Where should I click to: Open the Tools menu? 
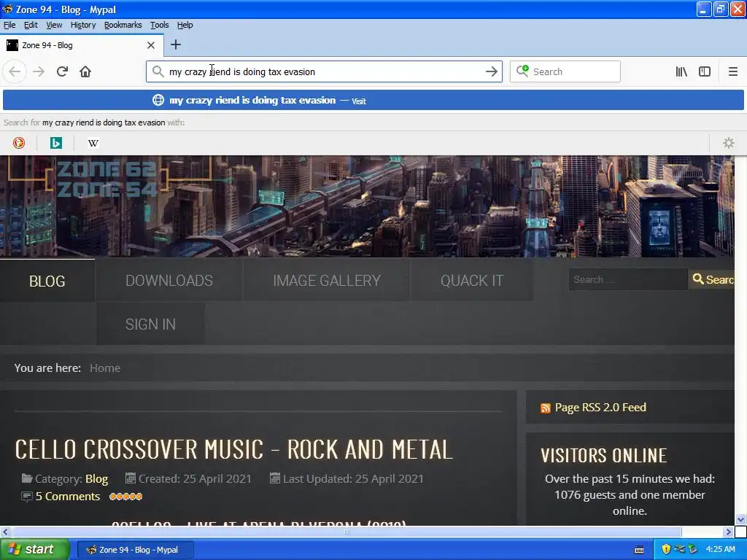[159, 25]
